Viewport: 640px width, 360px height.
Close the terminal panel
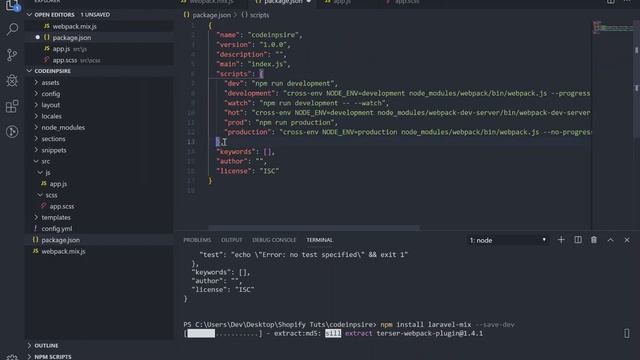click(x=627, y=240)
